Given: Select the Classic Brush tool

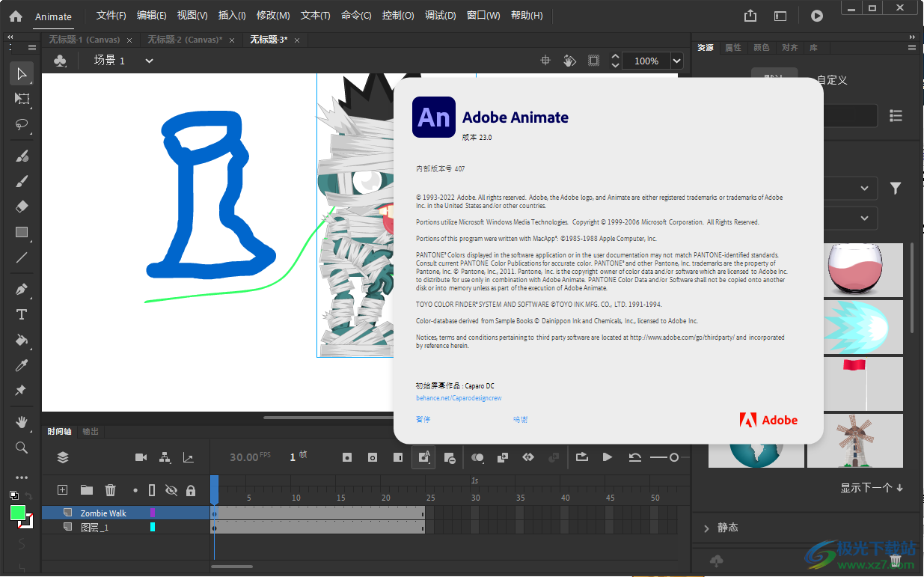Looking at the screenshot, I should (x=22, y=181).
